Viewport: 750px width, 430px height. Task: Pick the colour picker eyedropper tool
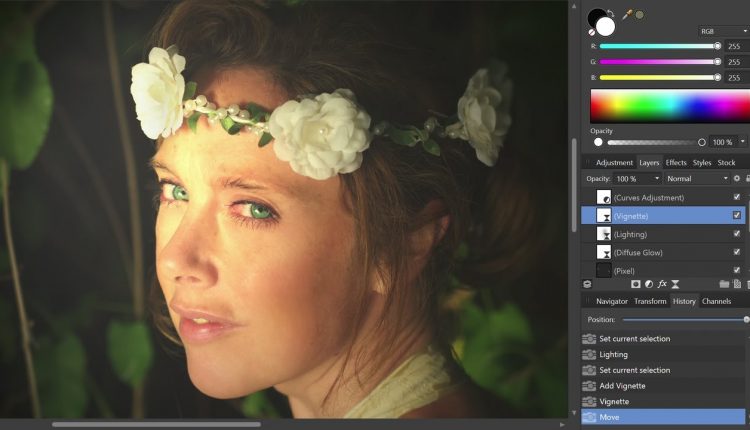pos(627,15)
